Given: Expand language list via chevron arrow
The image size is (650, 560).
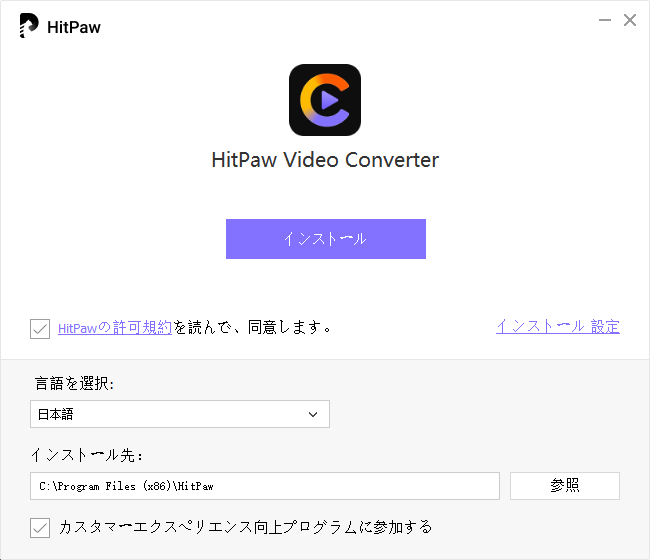Looking at the screenshot, I should 313,415.
